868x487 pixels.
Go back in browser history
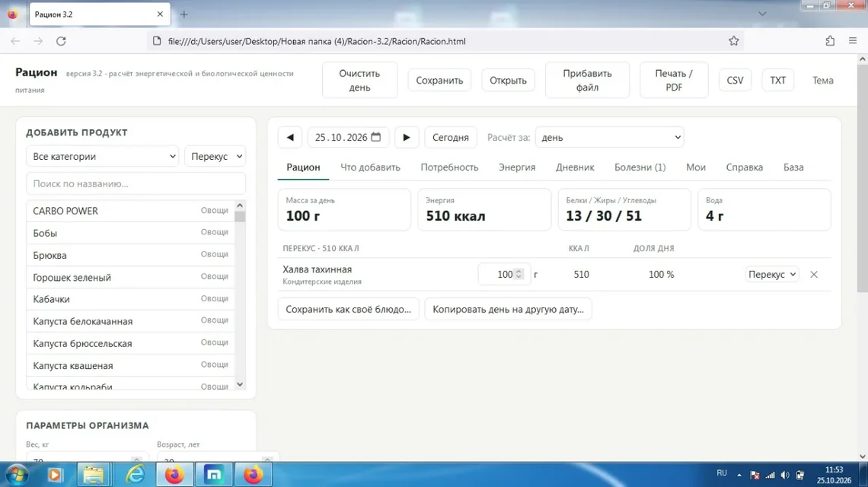pyautogui.click(x=15, y=41)
